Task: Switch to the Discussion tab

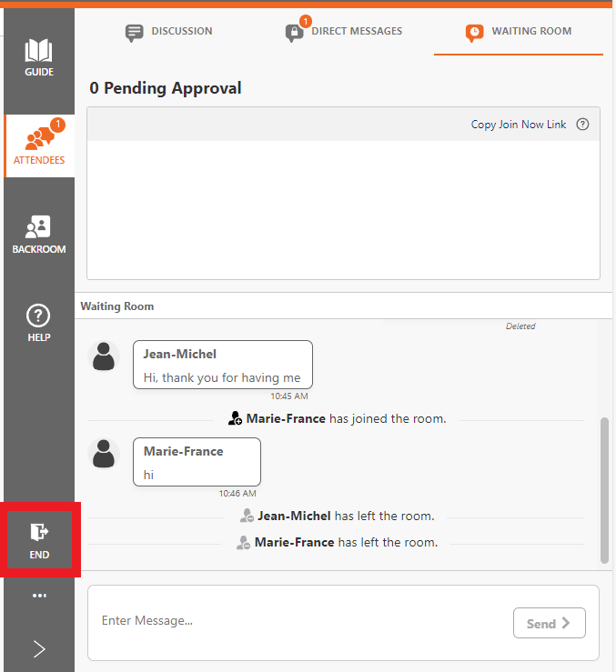Action: tap(169, 31)
